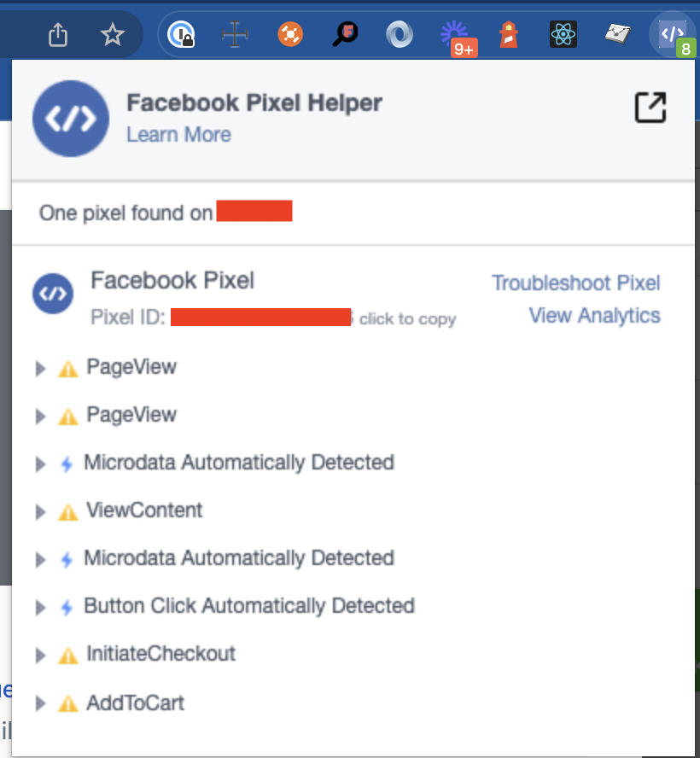
Task: Expand the AddToCart event
Action: tap(41, 704)
